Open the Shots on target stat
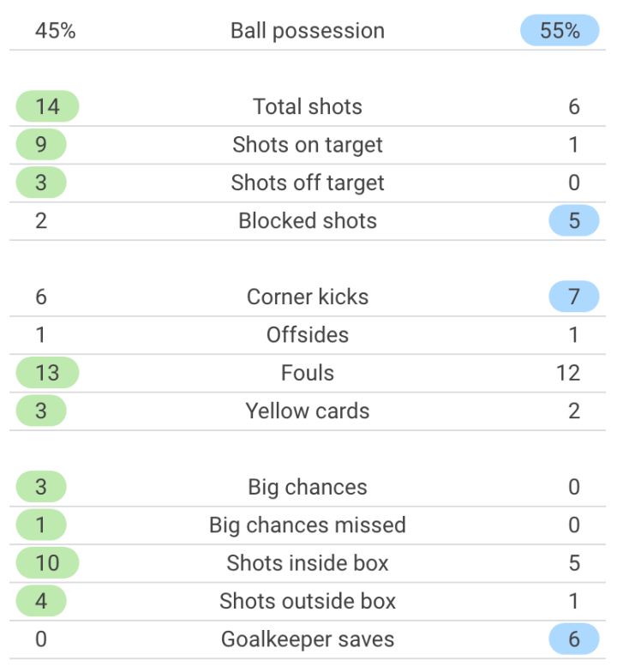The image size is (617, 672). 308,145
